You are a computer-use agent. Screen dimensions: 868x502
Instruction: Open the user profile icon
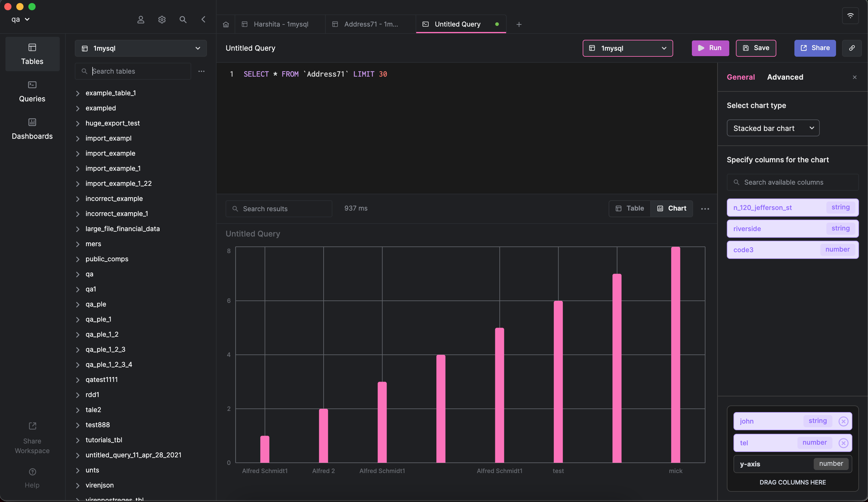point(141,20)
